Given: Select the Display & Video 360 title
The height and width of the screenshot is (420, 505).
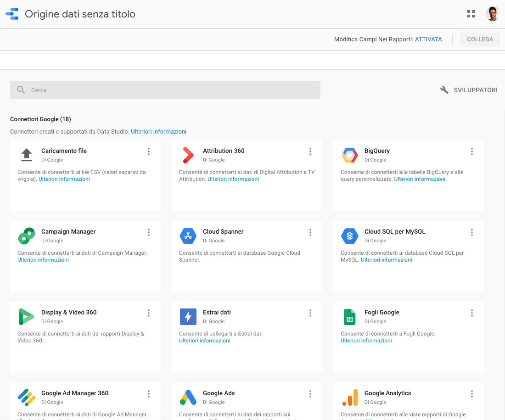Looking at the screenshot, I should pos(69,313).
